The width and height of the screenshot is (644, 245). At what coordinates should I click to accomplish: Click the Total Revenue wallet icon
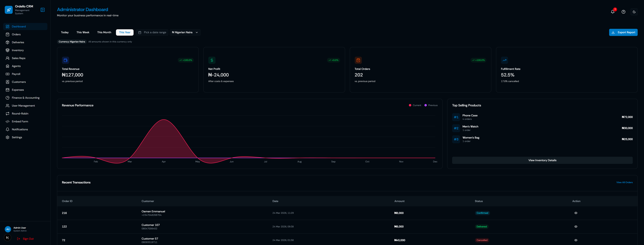tap(66, 60)
